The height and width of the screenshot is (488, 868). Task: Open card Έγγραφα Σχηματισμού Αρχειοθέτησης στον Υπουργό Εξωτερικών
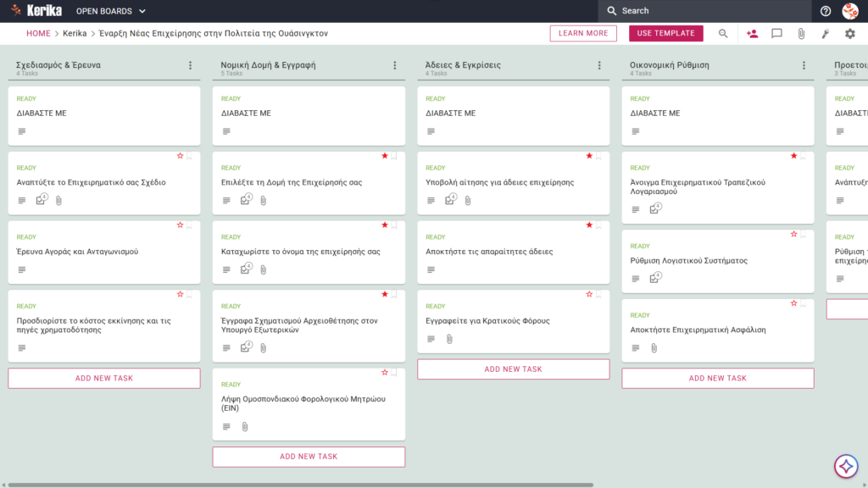pyautogui.click(x=309, y=326)
